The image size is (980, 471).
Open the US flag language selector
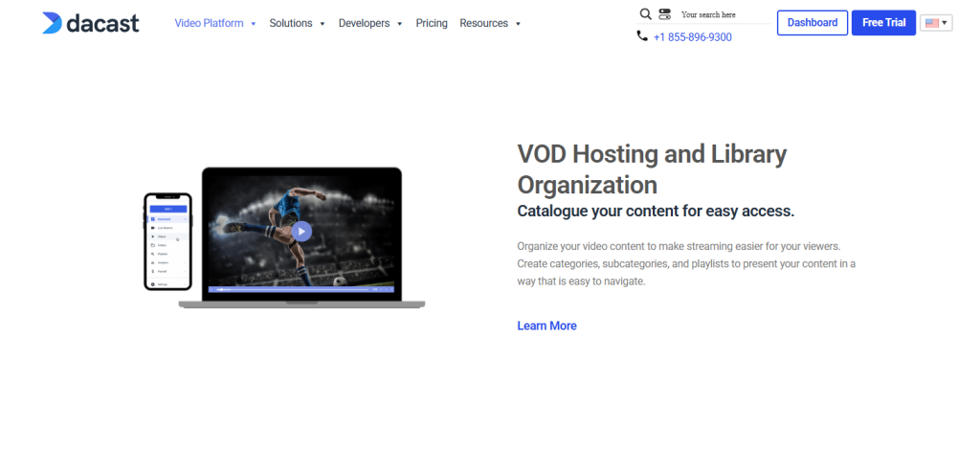936,23
